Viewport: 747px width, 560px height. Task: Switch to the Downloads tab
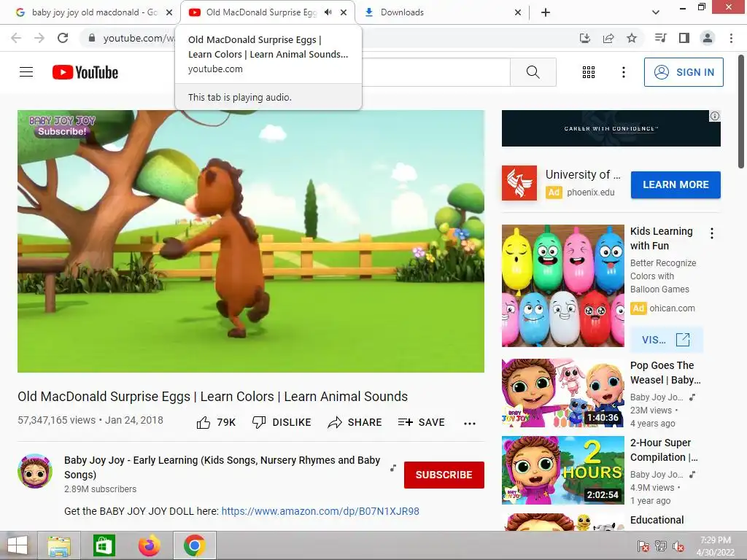[443, 12]
